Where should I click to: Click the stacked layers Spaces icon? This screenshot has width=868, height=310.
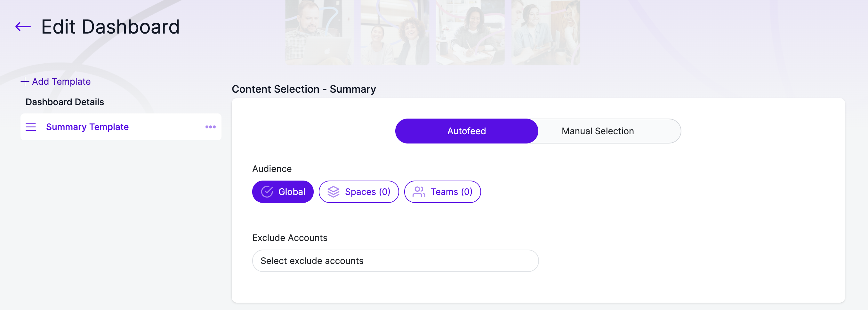[x=333, y=192]
